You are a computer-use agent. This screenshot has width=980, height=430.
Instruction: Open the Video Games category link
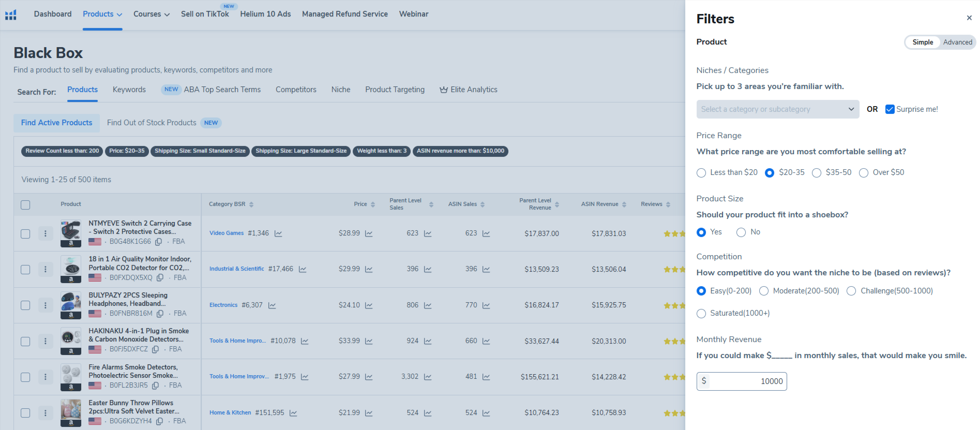coord(227,233)
